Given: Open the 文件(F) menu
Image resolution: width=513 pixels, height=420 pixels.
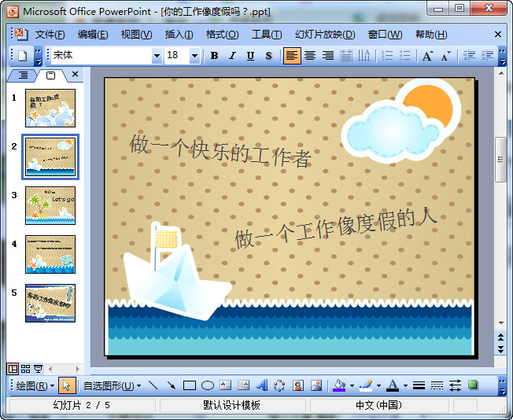Looking at the screenshot, I should click(50, 35).
